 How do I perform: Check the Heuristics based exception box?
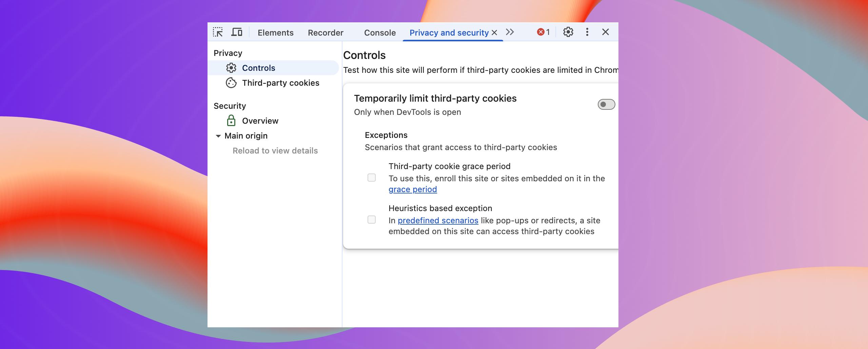[x=372, y=220]
